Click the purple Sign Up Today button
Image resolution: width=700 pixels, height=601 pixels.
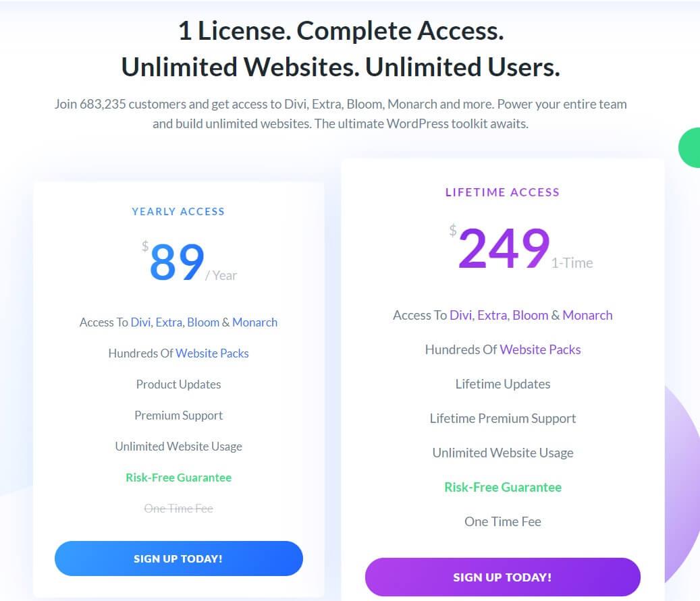pos(503,577)
